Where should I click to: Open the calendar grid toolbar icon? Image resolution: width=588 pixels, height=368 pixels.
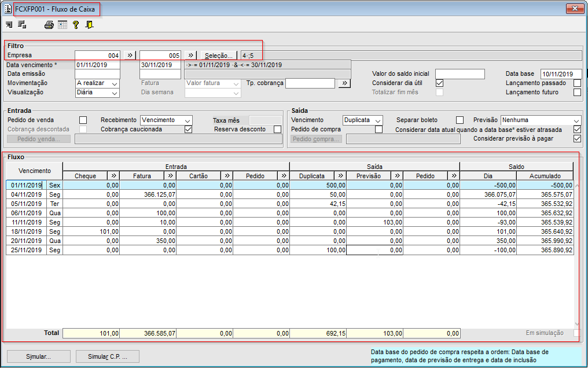pyautogui.click(x=63, y=25)
